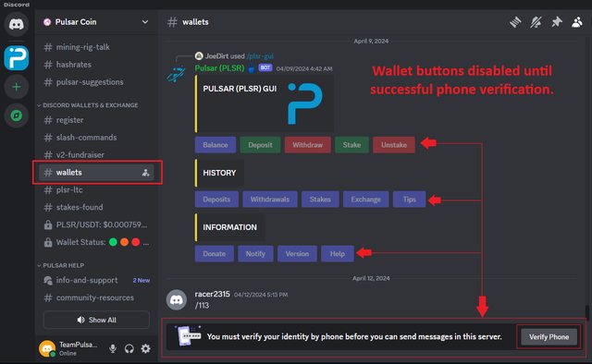Click the Show All button
The height and width of the screenshot is (364, 592).
coord(96,320)
